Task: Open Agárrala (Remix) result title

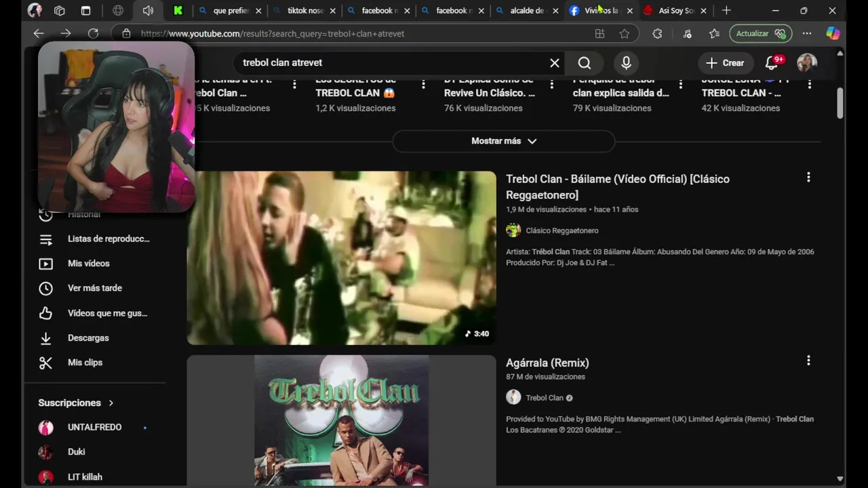Action: [x=547, y=363]
